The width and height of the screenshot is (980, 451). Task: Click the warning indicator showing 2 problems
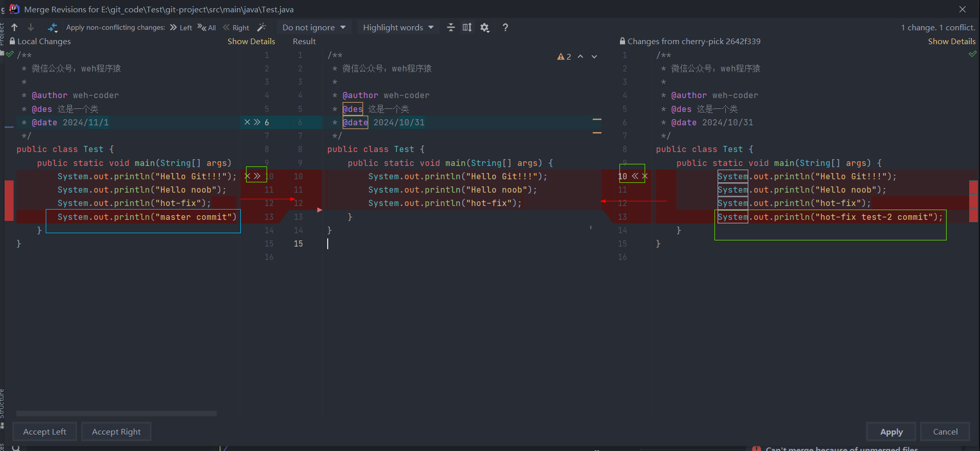click(564, 57)
